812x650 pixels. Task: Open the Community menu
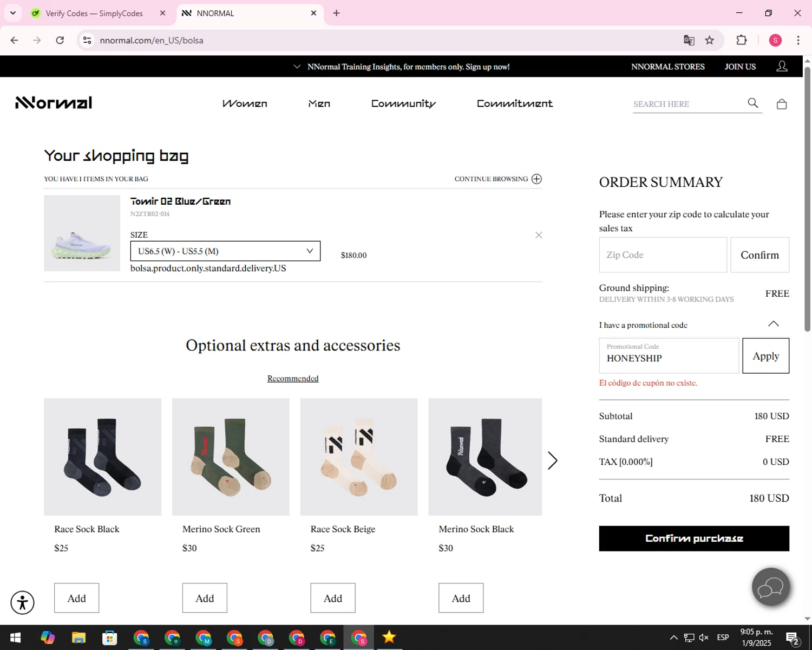coord(403,103)
